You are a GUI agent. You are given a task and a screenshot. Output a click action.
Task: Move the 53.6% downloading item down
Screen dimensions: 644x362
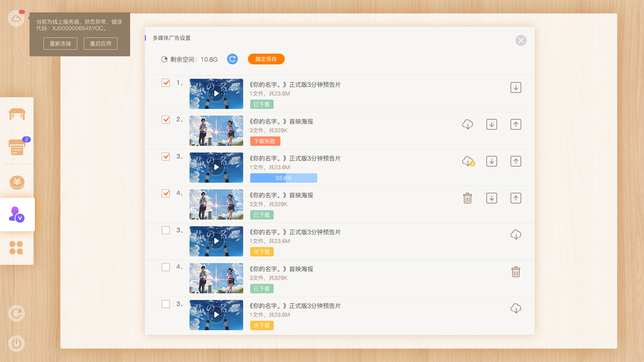tap(492, 161)
